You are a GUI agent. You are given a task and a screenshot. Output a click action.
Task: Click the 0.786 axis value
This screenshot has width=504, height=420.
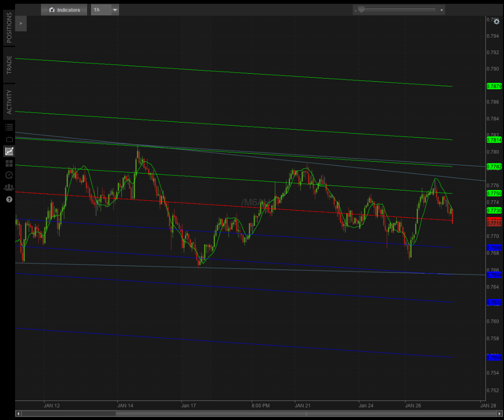pos(493,102)
